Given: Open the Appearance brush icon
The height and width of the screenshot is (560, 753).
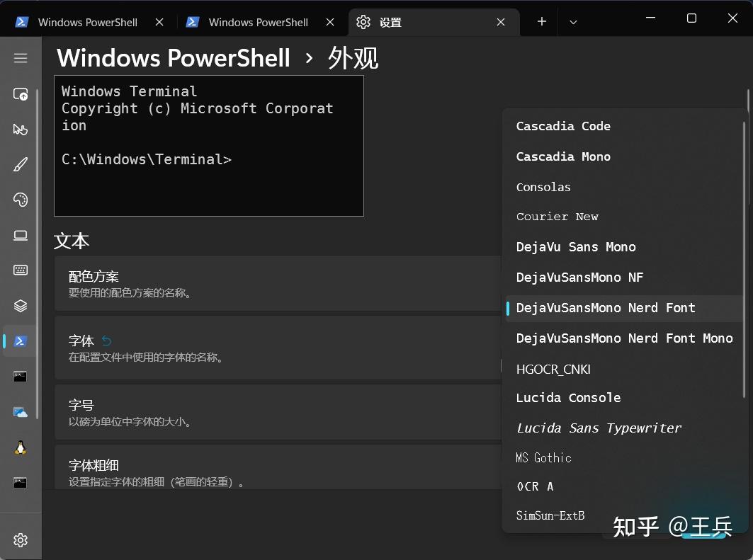Looking at the screenshot, I should point(20,164).
